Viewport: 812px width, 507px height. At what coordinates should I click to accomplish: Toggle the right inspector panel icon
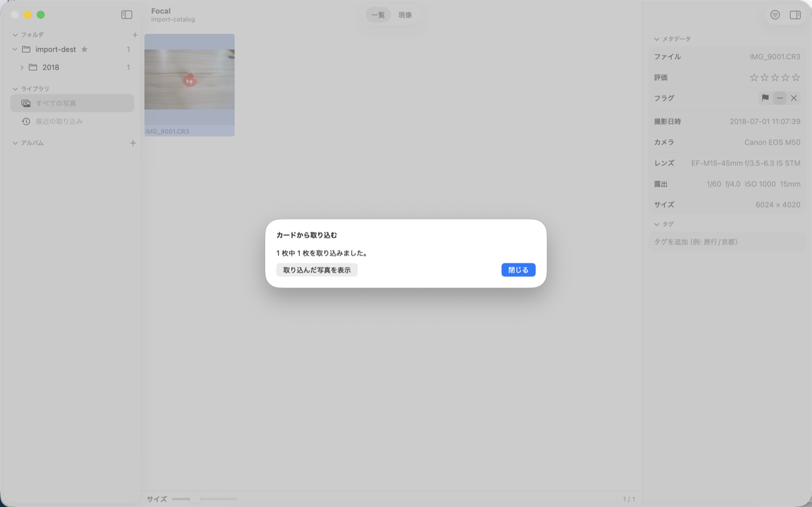coord(795,15)
